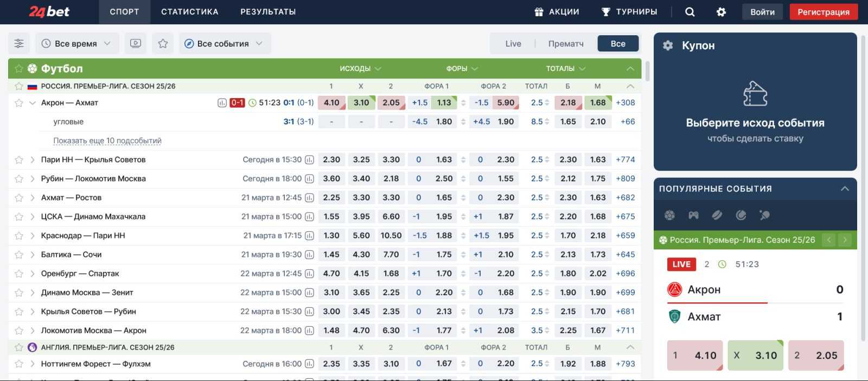Add Краснодар — Пари НН to favorites
The height and width of the screenshot is (381, 868).
19,235
